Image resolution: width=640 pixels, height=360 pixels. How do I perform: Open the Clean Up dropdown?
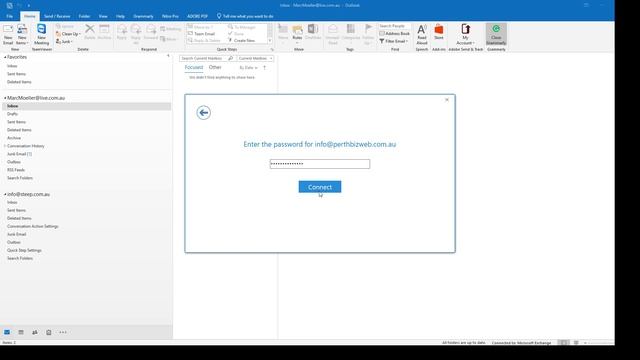68,34
